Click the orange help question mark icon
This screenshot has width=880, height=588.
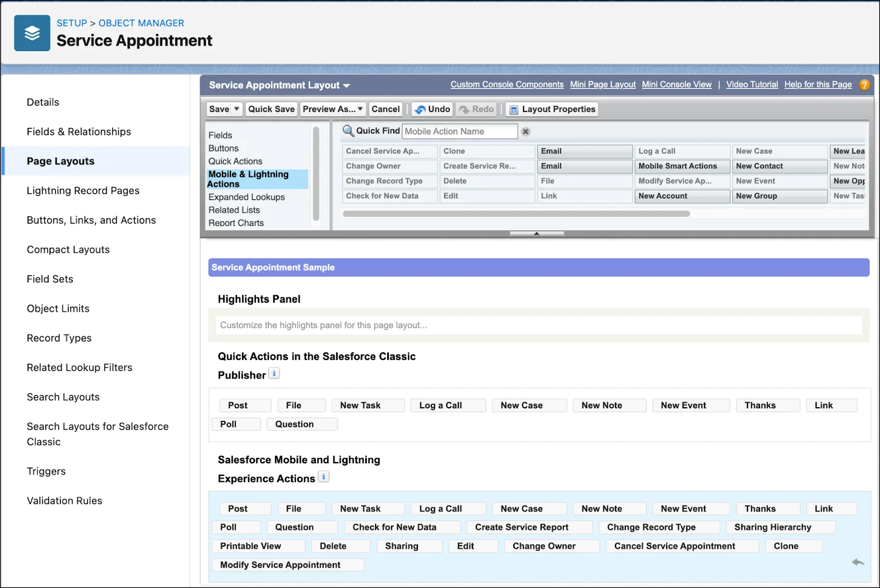pyautogui.click(x=865, y=85)
